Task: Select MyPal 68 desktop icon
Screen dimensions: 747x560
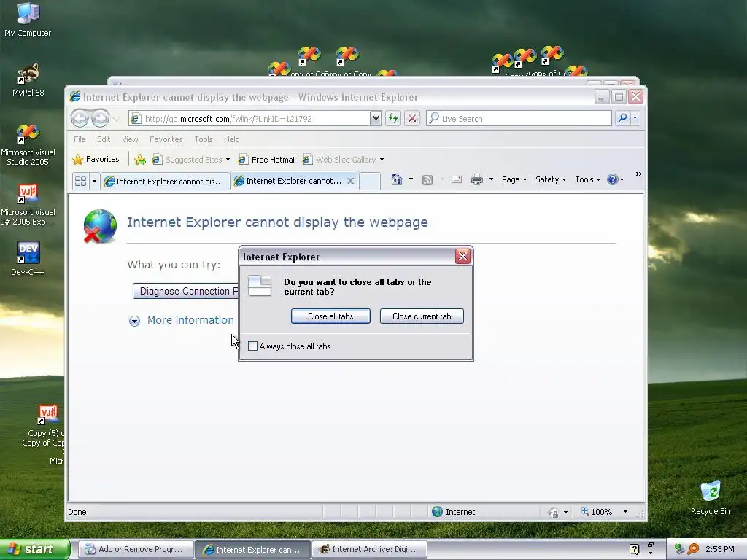Action: 28,80
